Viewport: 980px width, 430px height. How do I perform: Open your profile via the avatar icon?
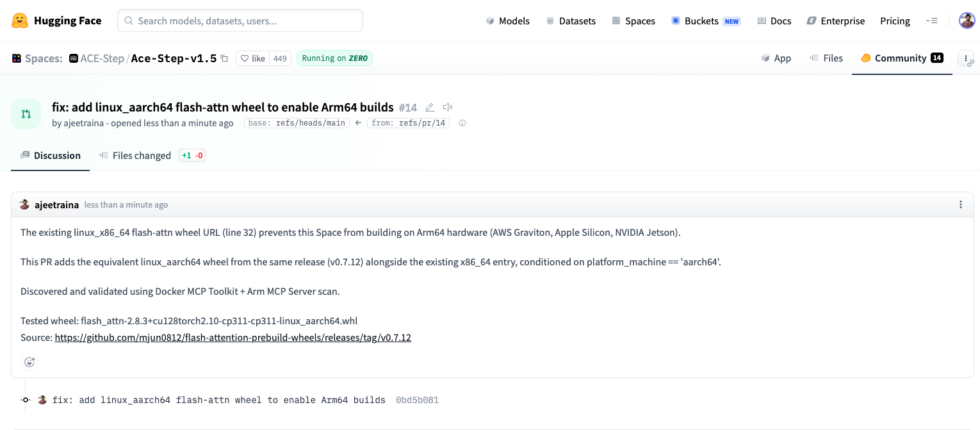pos(967,20)
